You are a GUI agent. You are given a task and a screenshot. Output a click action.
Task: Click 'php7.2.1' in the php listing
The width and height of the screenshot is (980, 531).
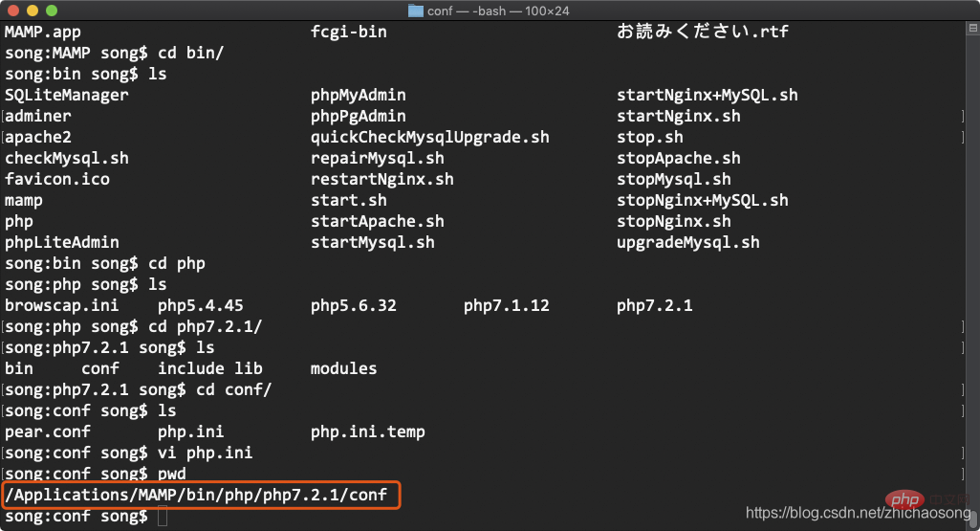(654, 305)
